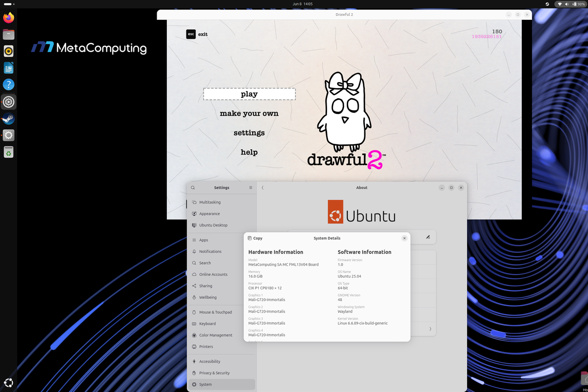Select Sharing in the Settings sidebar
This screenshot has width=588, height=392.
pyautogui.click(x=221, y=286)
